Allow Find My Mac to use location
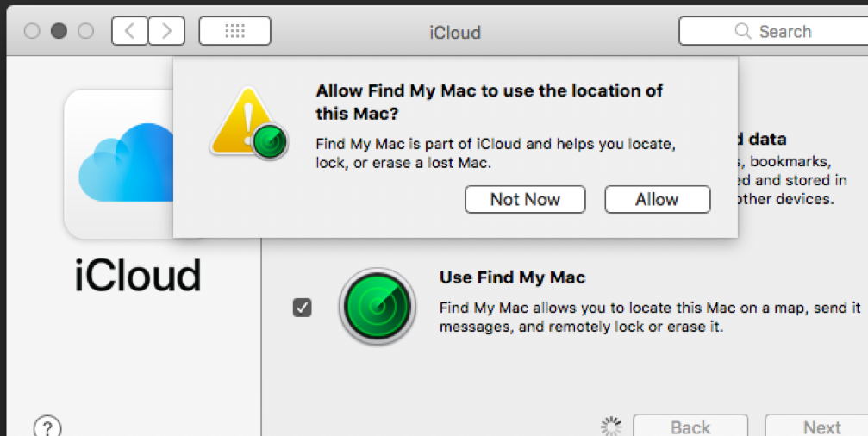Image resolution: width=868 pixels, height=436 pixels. pyautogui.click(x=657, y=200)
